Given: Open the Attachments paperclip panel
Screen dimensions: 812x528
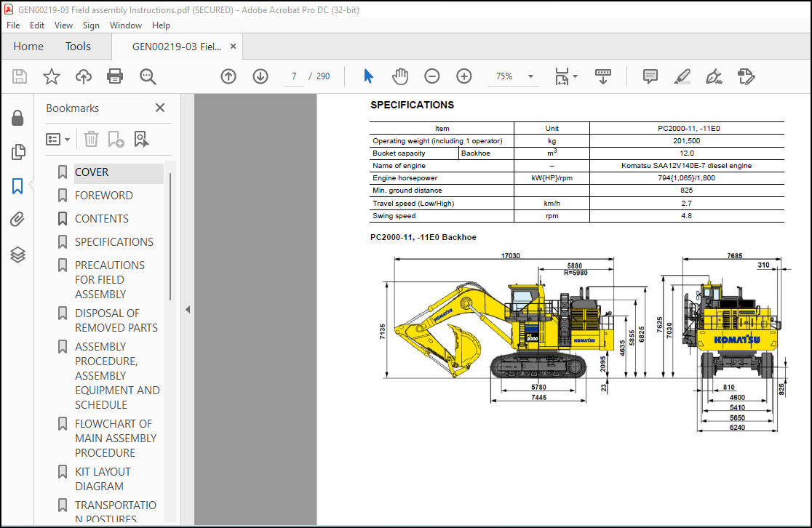Looking at the screenshot, I should [x=17, y=220].
